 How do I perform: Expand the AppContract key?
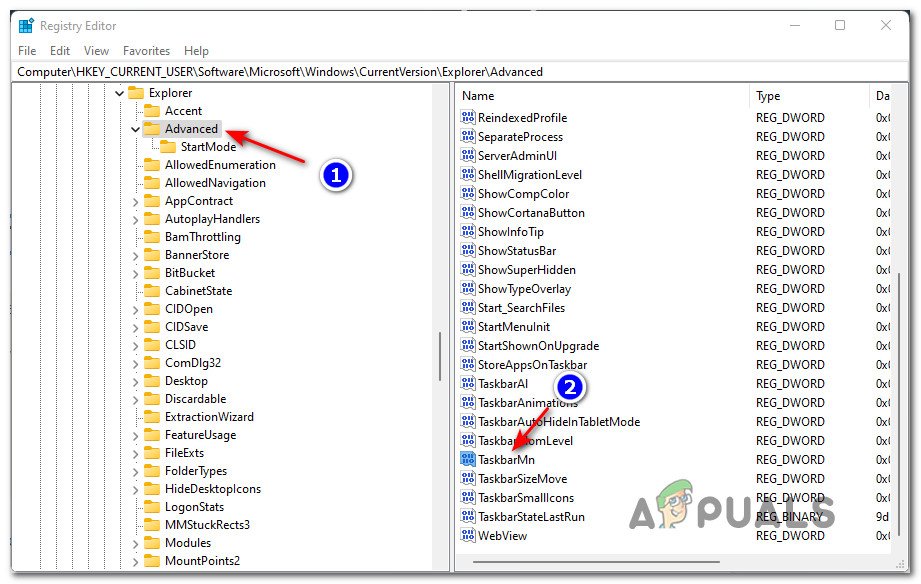[x=135, y=201]
